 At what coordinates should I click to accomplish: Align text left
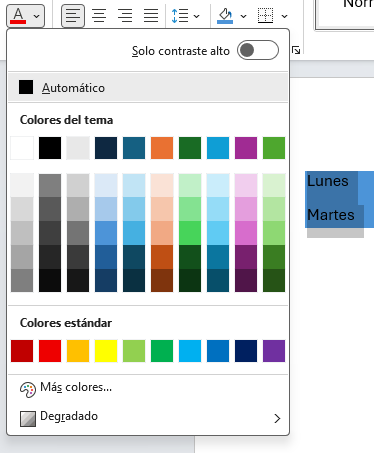coord(73,16)
